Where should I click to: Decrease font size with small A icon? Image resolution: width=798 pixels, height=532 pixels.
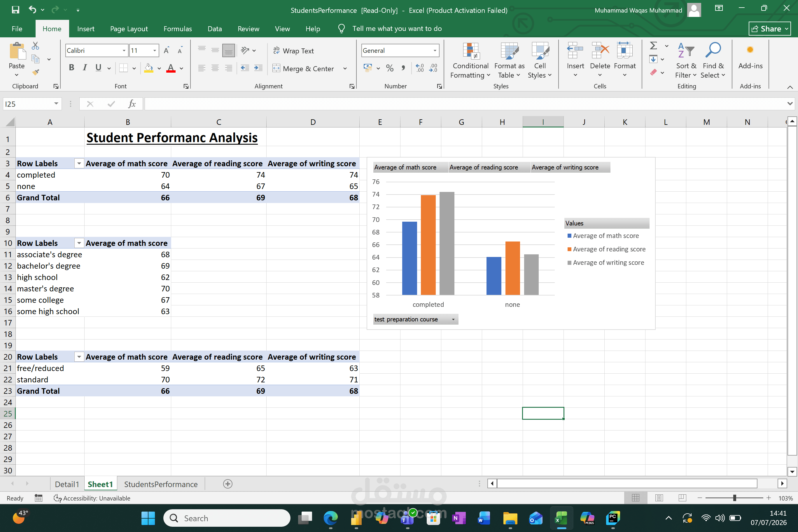[180, 50]
